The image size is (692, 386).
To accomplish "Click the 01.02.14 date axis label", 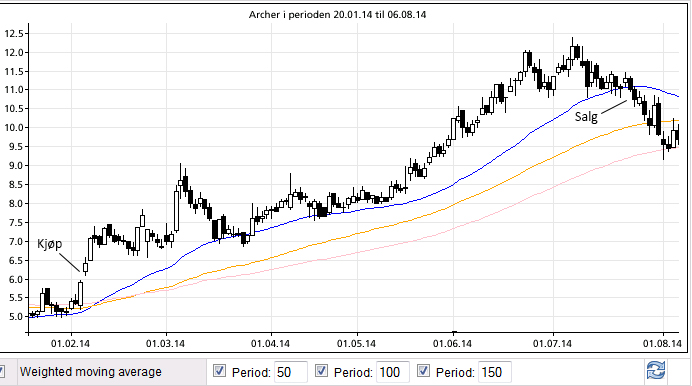I will point(71,343).
